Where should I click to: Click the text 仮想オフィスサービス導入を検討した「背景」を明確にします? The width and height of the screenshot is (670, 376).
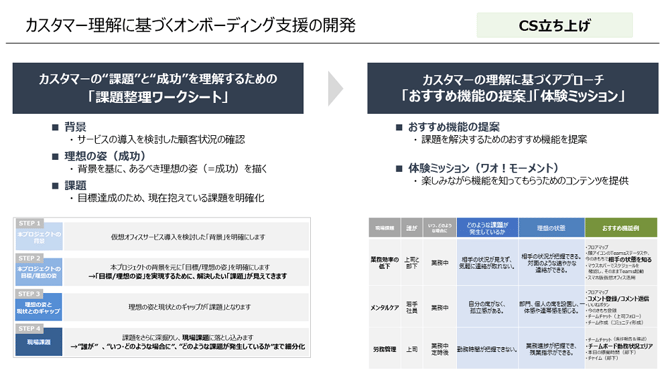coord(188,237)
